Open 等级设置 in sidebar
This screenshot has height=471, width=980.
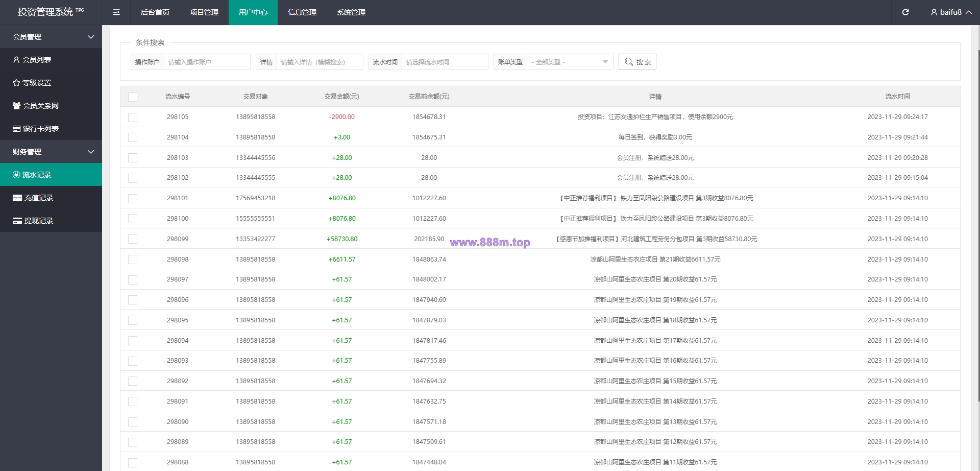51,83
